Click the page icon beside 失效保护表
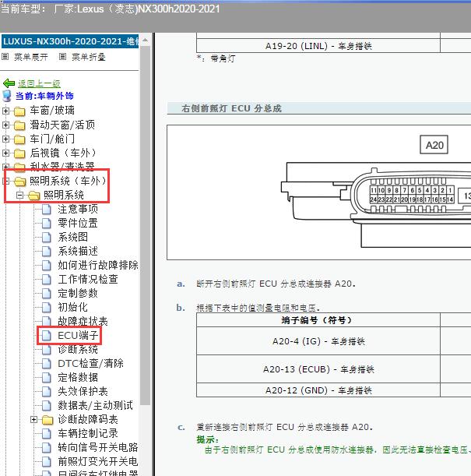 (x=47, y=391)
